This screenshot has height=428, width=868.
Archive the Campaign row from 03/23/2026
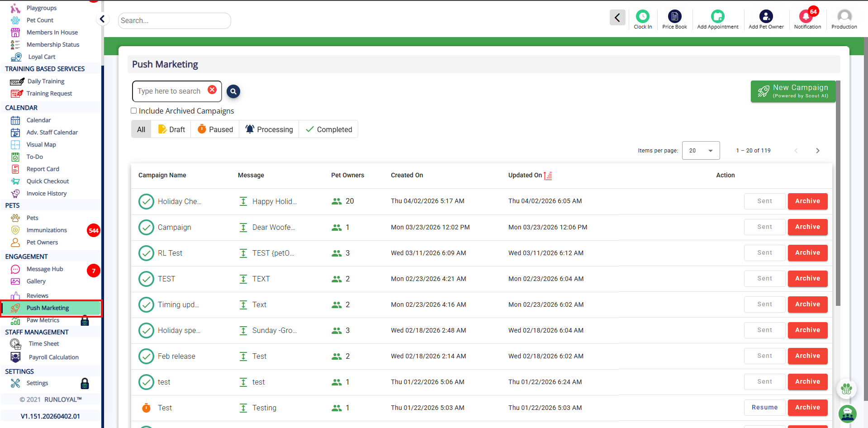tap(807, 227)
